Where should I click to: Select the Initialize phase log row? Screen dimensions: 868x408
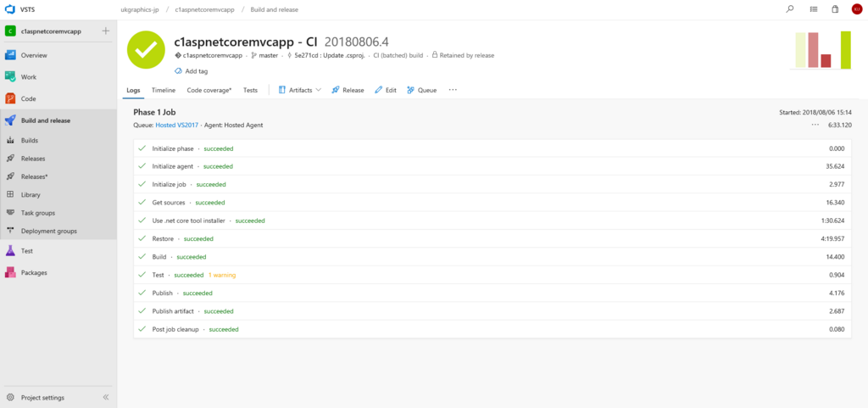coord(492,148)
